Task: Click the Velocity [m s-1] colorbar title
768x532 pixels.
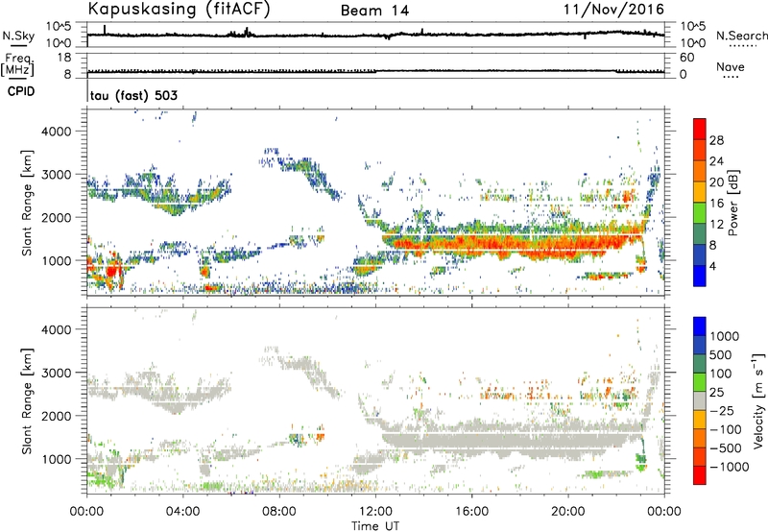Action: coord(758,400)
